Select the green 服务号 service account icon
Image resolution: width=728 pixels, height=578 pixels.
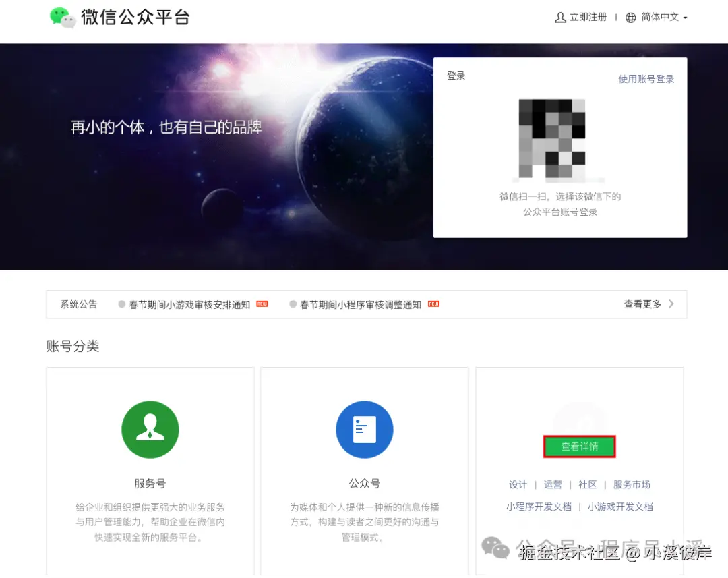pos(150,430)
